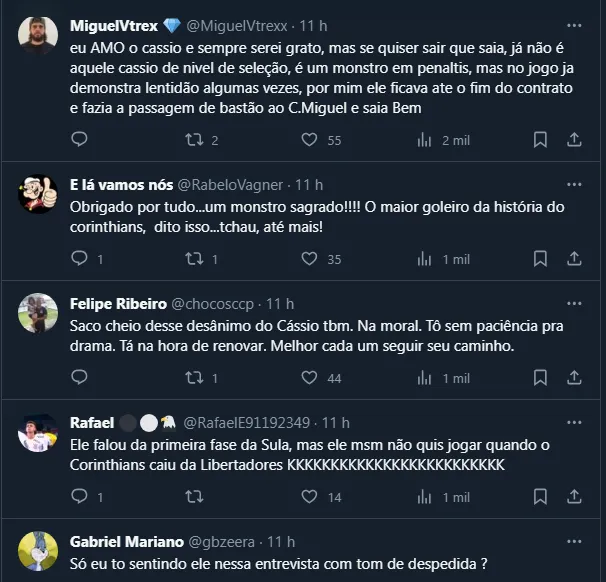Bookmark Felipe Ribeiro's tweet
Viewport: 606px width, 582px height.
click(540, 378)
